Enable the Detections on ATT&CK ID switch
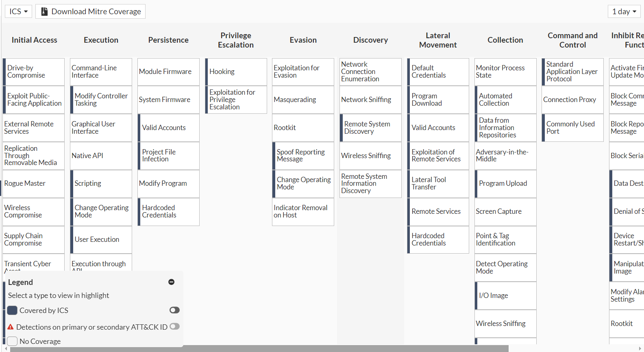This screenshot has height=352, width=644. 174,326
